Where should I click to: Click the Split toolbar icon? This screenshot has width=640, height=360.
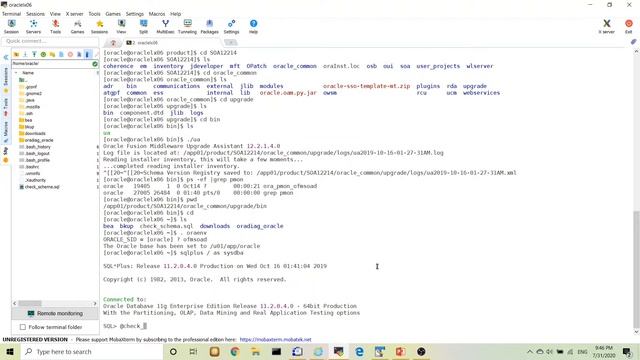tap(143, 26)
